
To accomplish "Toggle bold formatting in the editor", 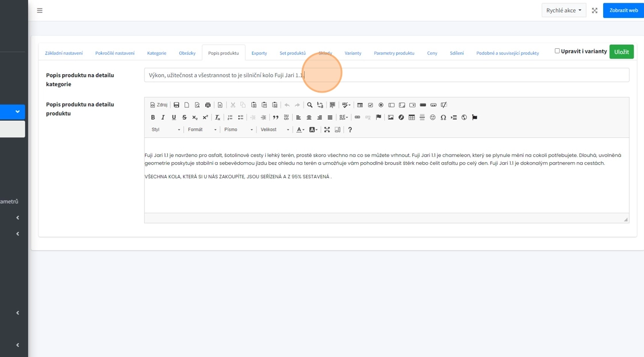I will (x=153, y=117).
